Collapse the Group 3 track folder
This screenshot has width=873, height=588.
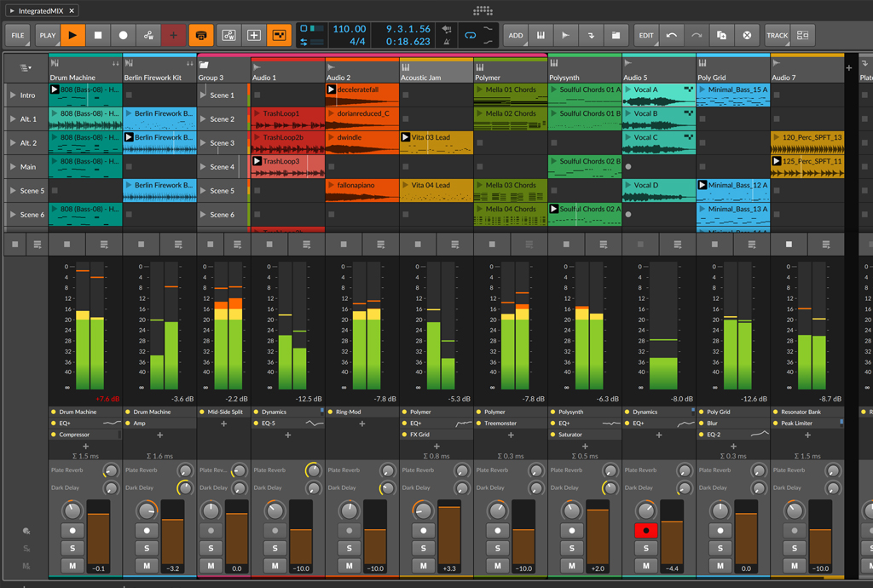(205, 65)
